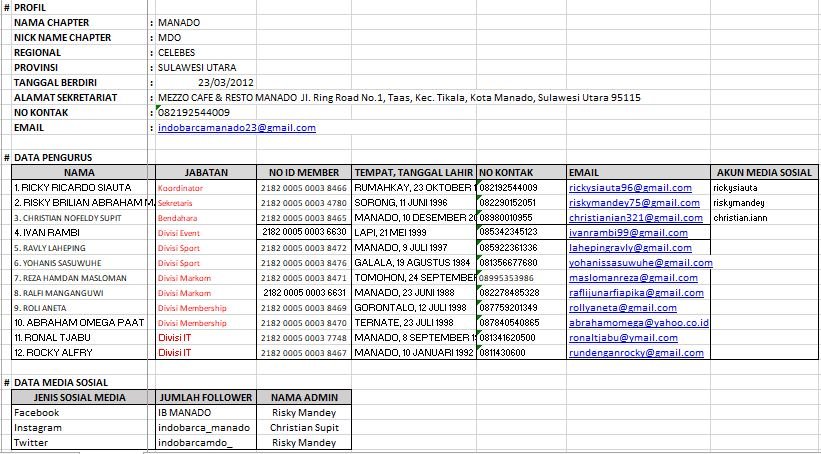Select the NO ID MEMBER column header
Image resolution: width=821 pixels, height=454 pixels.
(x=304, y=173)
